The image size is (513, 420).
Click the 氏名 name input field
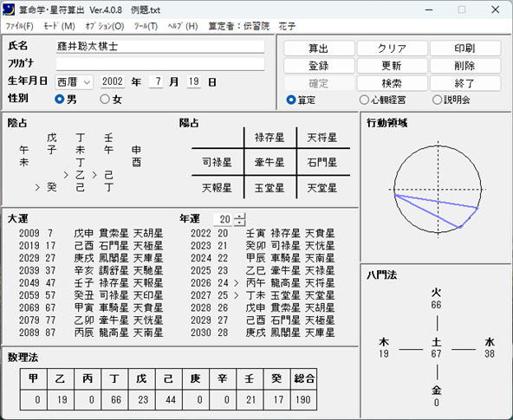160,47
